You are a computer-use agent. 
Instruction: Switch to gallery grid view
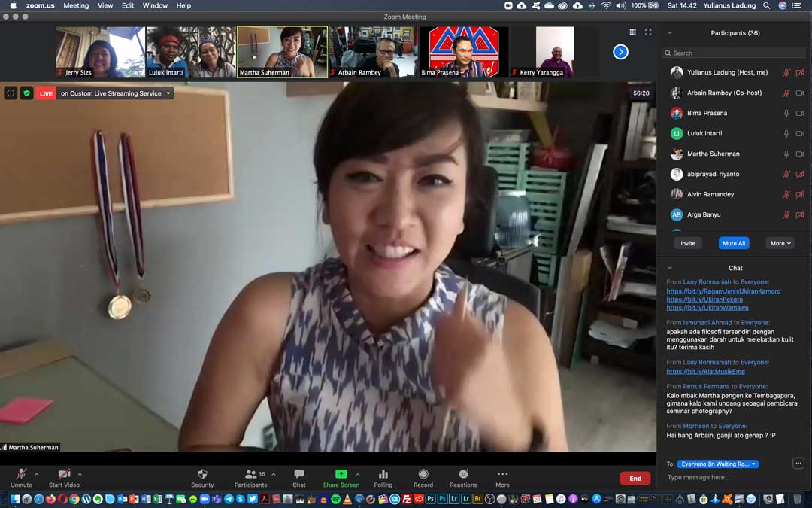pyautogui.click(x=632, y=32)
